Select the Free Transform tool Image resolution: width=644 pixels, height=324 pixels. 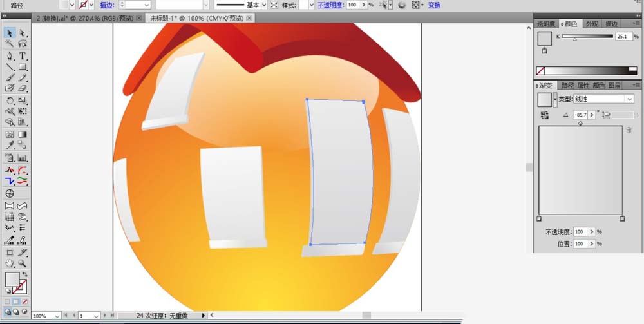[x=23, y=111]
